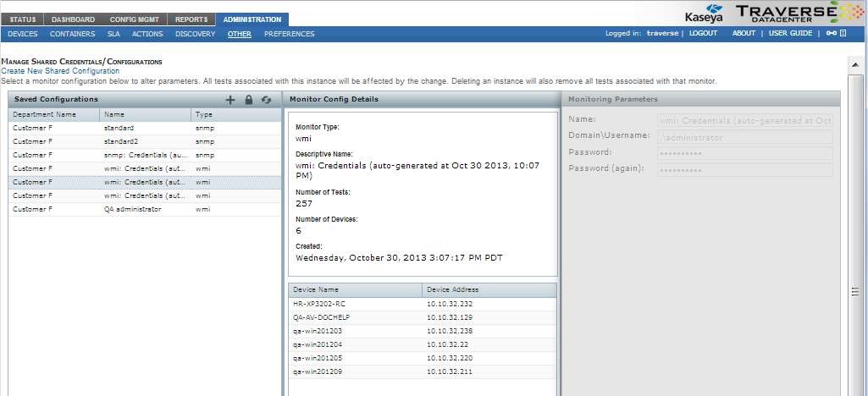The image size is (868, 396).
Task: Click the scrollbar up arrow
Action: pyautogui.click(x=855, y=63)
